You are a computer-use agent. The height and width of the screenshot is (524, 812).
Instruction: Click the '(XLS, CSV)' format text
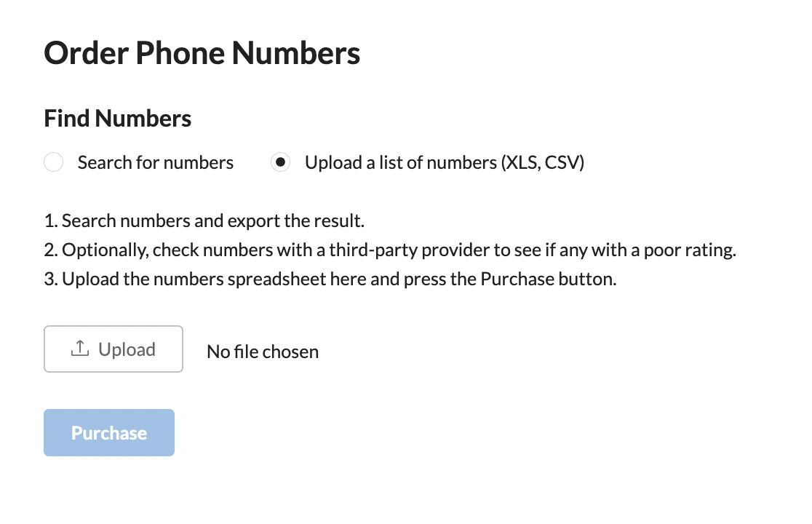click(542, 162)
